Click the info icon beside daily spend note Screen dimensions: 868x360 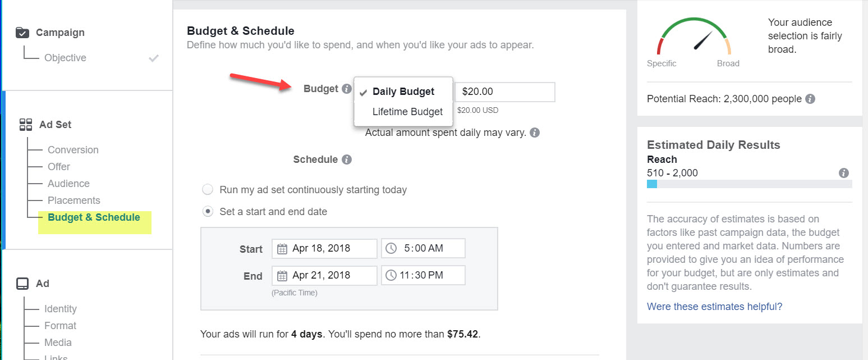click(x=534, y=132)
